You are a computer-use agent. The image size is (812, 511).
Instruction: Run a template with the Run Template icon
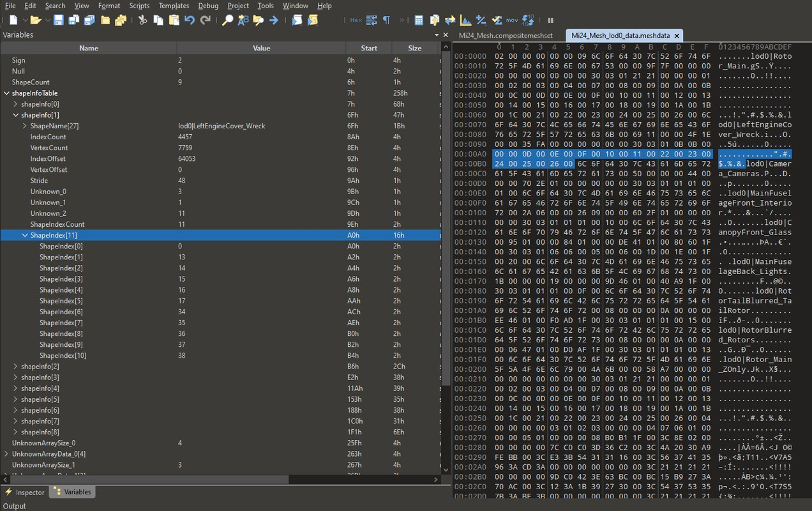(x=313, y=20)
